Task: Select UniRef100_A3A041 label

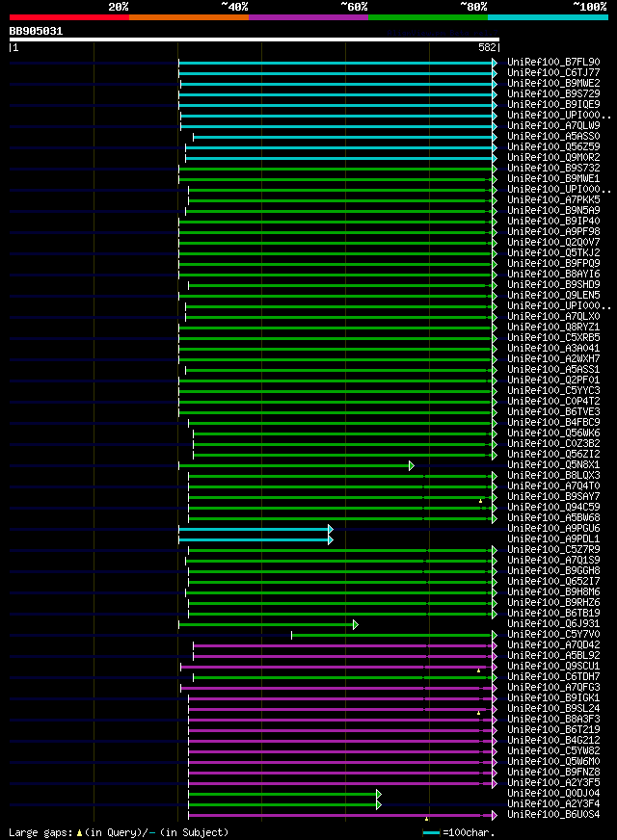Action: point(553,348)
